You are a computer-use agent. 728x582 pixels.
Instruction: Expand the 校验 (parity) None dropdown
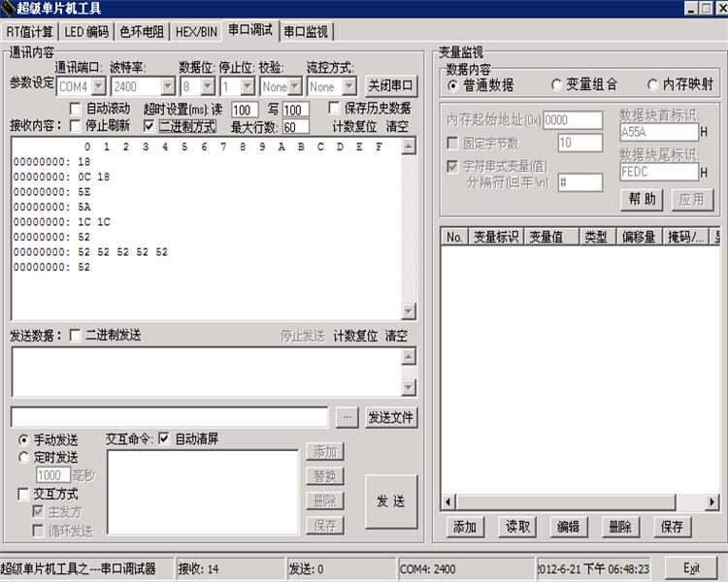click(x=294, y=87)
